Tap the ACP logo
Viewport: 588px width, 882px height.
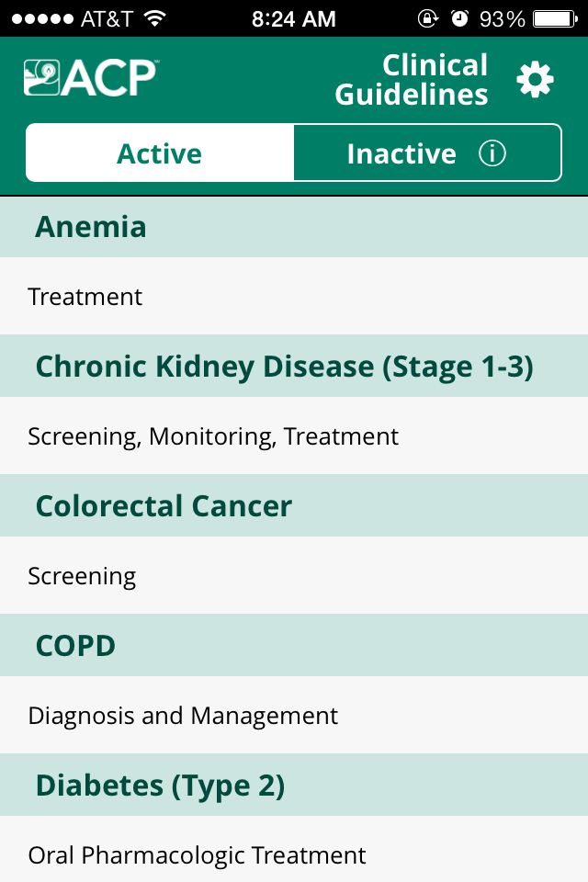pyautogui.click(x=91, y=77)
